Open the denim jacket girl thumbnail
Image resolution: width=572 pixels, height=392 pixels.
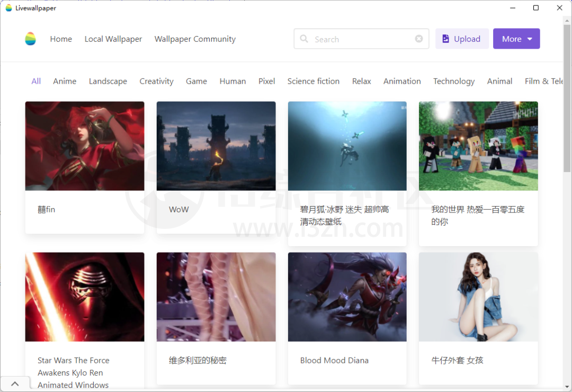pos(478,297)
